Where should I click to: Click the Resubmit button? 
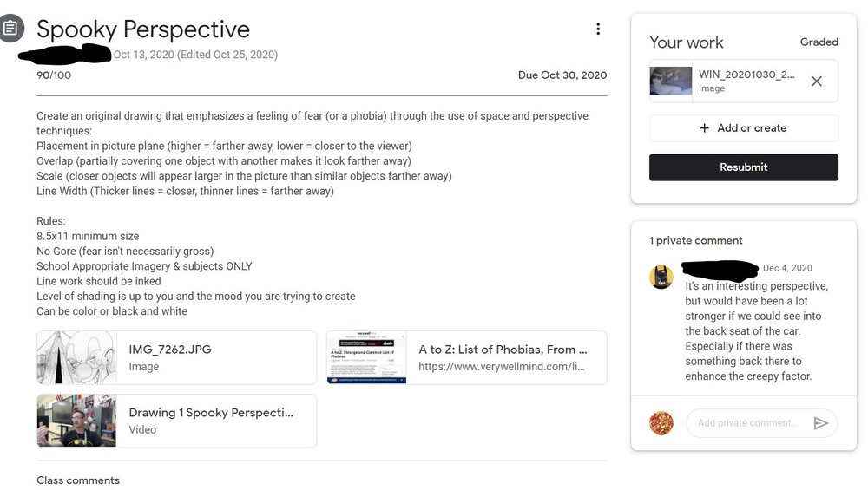pos(744,167)
